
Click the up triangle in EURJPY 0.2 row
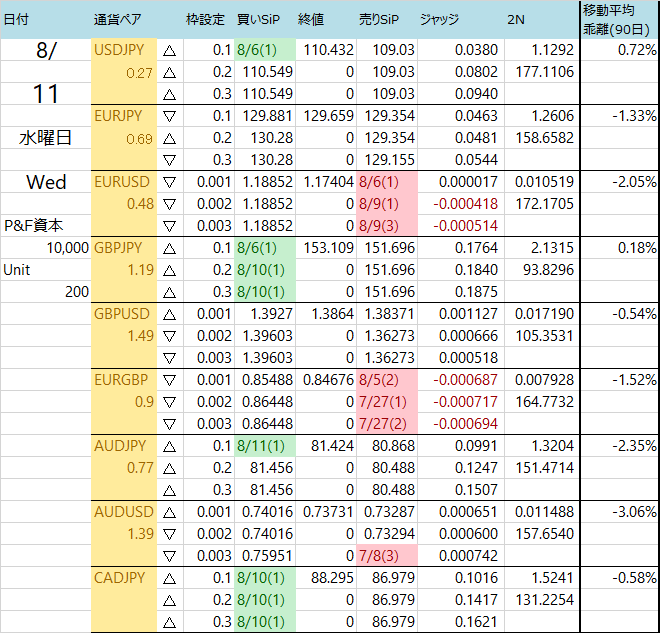click(169, 138)
